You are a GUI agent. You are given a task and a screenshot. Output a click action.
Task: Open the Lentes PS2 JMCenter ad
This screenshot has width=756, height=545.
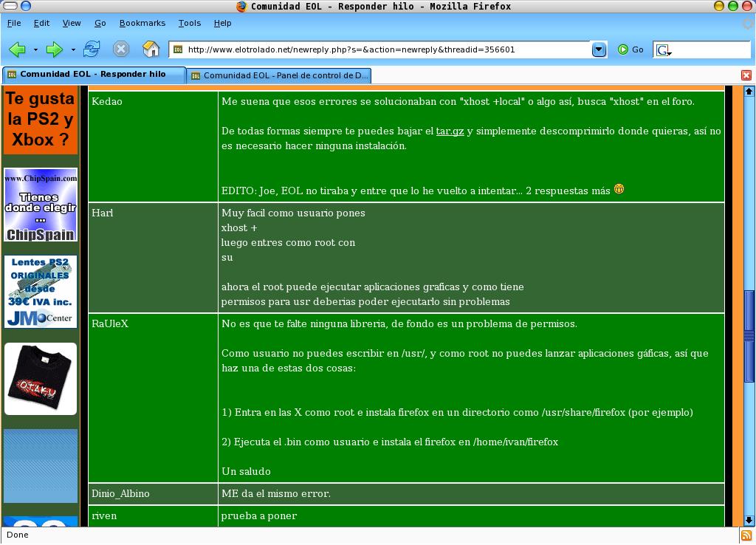tap(41, 292)
